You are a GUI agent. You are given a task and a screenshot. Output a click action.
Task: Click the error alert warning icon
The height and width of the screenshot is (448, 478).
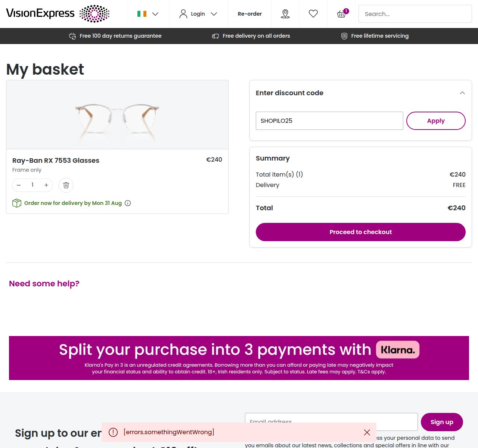tap(113, 432)
